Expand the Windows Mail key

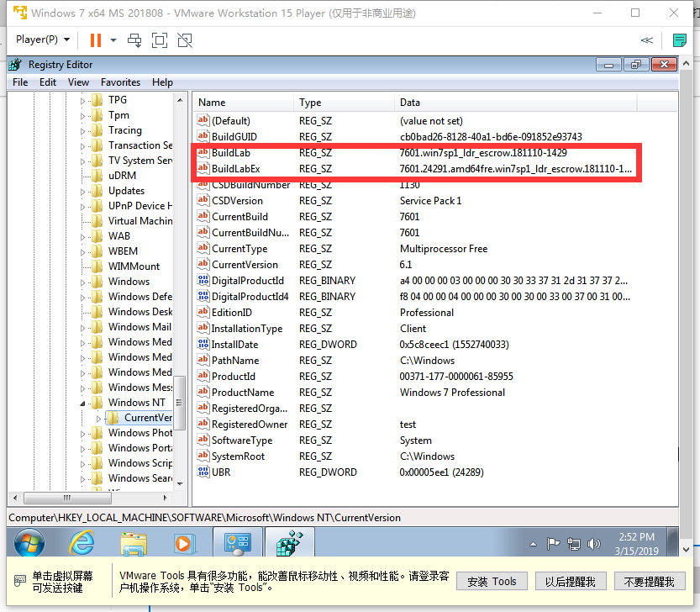click(82, 329)
